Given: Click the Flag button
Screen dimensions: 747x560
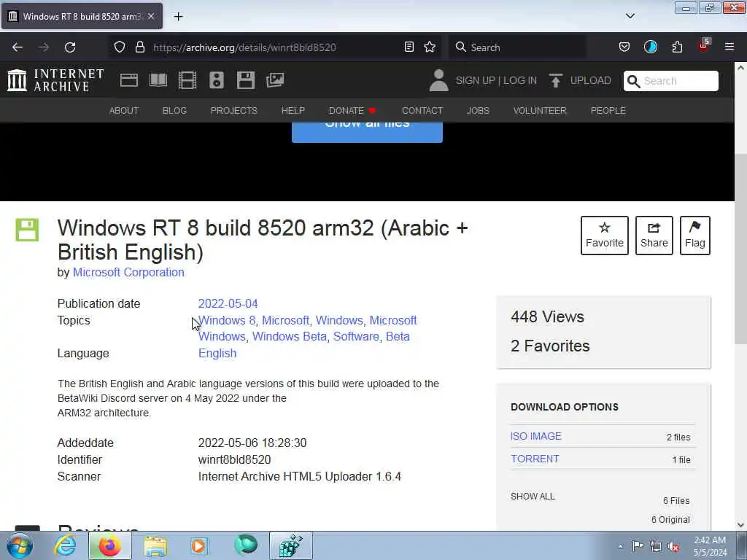Looking at the screenshot, I should pyautogui.click(x=695, y=236).
